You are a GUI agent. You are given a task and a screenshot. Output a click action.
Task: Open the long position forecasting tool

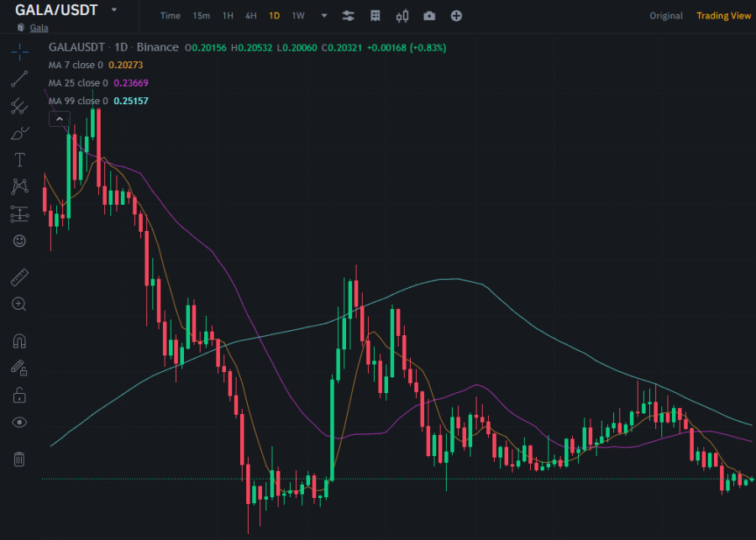pyautogui.click(x=20, y=214)
